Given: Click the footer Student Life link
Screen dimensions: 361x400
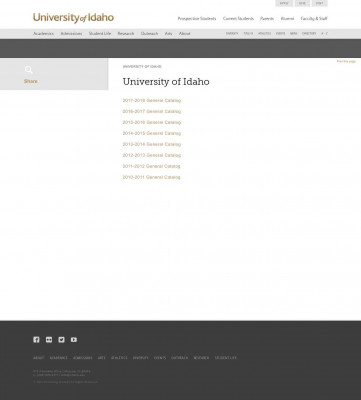Looking at the screenshot, I should 226,358.
